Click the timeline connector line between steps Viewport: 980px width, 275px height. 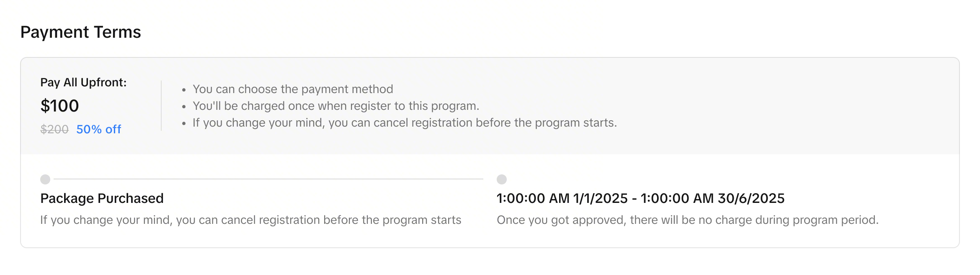pos(268,179)
